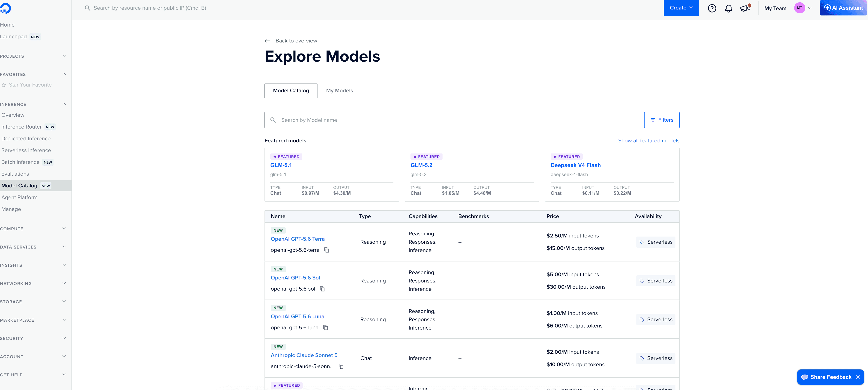This screenshot has height=390, width=868.
Task: Focus the Search by Model name field
Action: (452, 120)
